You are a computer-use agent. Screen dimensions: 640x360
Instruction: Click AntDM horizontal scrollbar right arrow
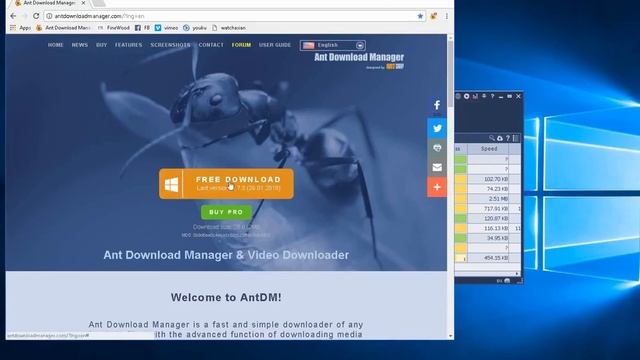pyautogui.click(x=517, y=274)
